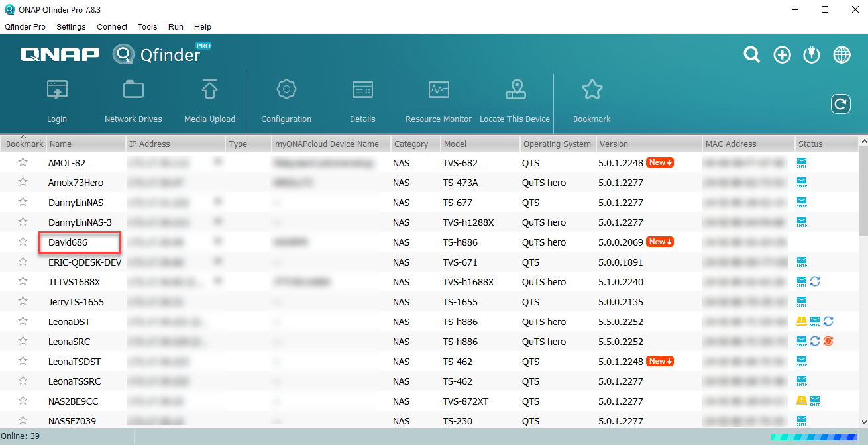Open Resource Monitor
Image resolution: width=868 pixels, height=445 pixels.
(x=438, y=99)
